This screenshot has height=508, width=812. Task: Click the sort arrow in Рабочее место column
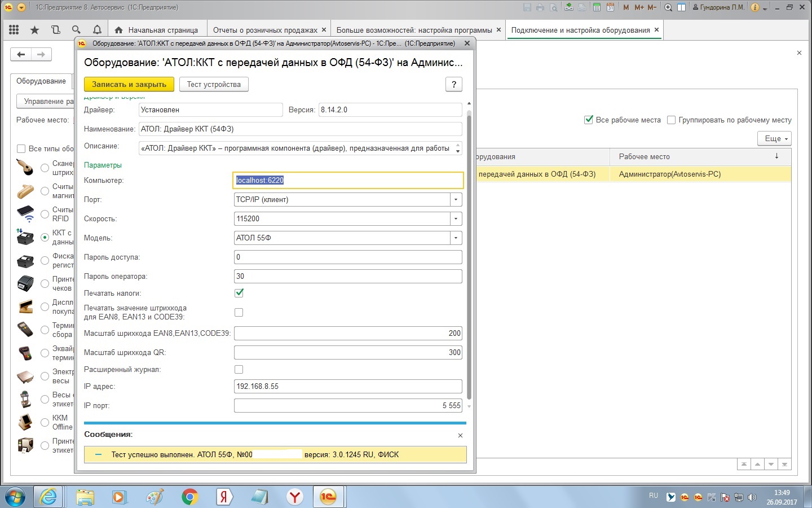[x=776, y=156]
